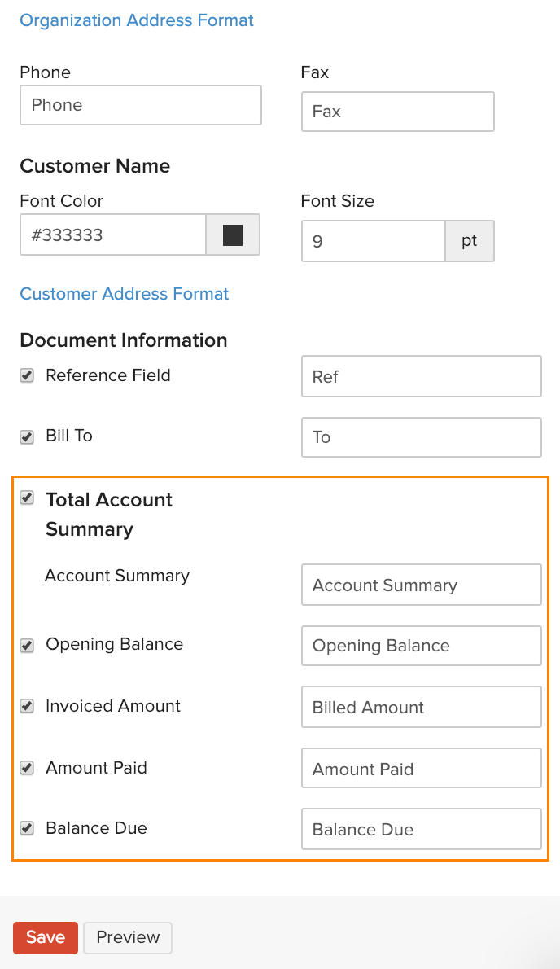Image resolution: width=560 pixels, height=969 pixels.
Task: Edit the Ref label text field
Action: coord(421,377)
